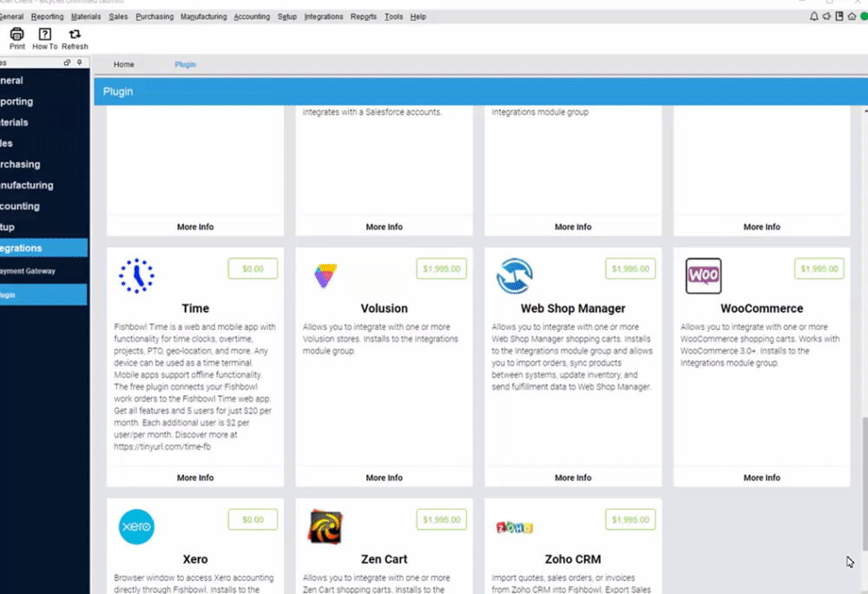Open the Purchasing menu
The width and height of the screenshot is (868, 594).
(155, 16)
